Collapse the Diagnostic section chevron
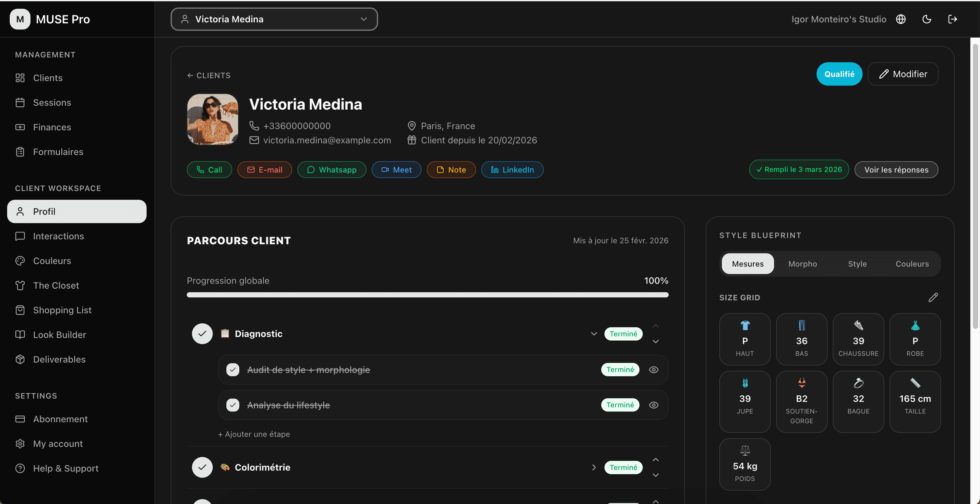The image size is (980, 504). point(593,334)
